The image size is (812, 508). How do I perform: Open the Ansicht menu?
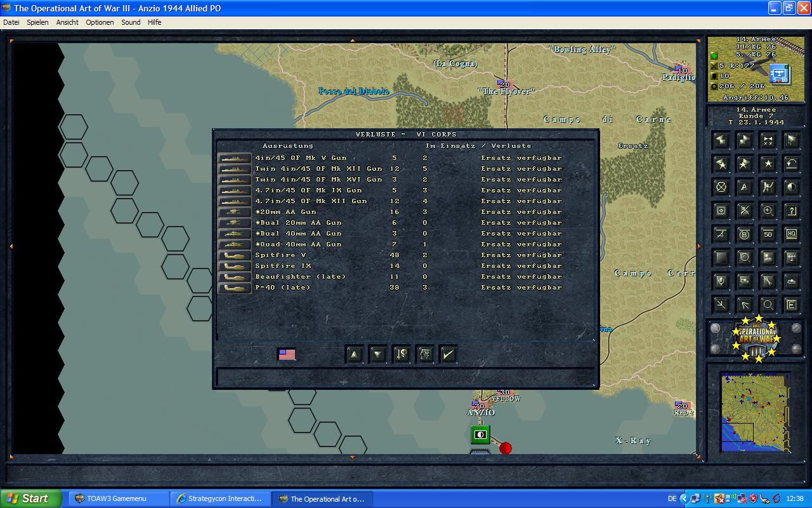click(67, 22)
